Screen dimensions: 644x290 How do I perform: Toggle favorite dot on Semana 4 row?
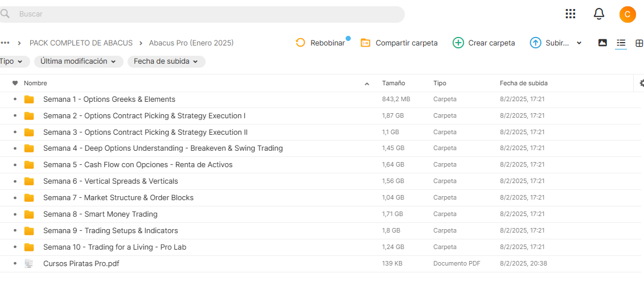15,148
